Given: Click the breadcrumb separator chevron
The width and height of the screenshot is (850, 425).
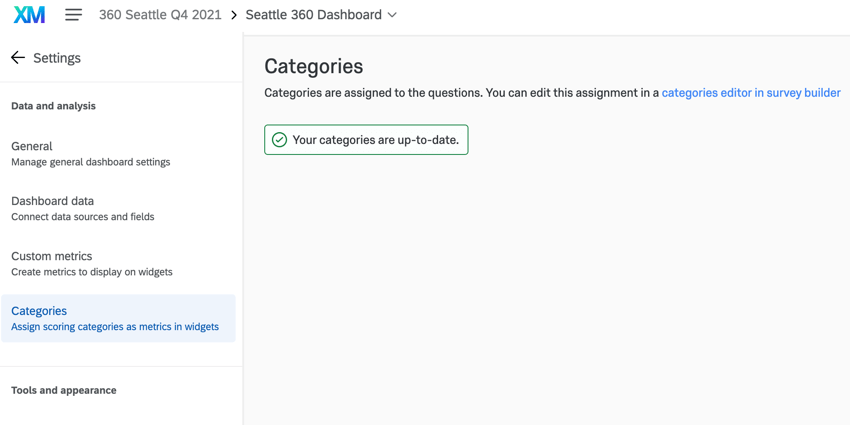Looking at the screenshot, I should [234, 15].
